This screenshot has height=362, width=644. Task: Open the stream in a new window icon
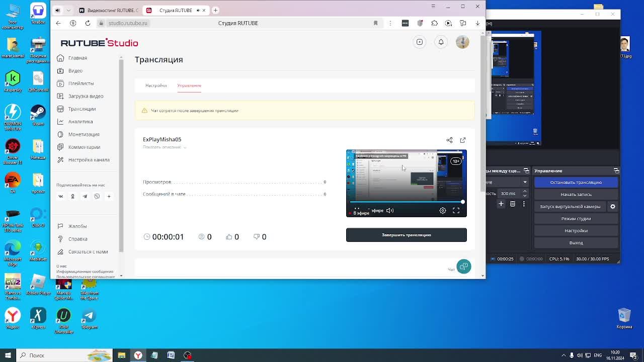coord(463,140)
